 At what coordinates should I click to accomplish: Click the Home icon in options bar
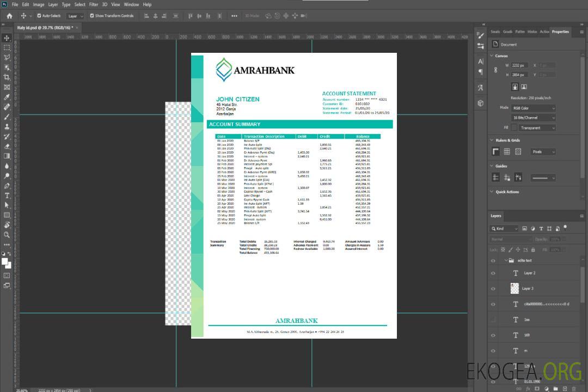click(9, 16)
